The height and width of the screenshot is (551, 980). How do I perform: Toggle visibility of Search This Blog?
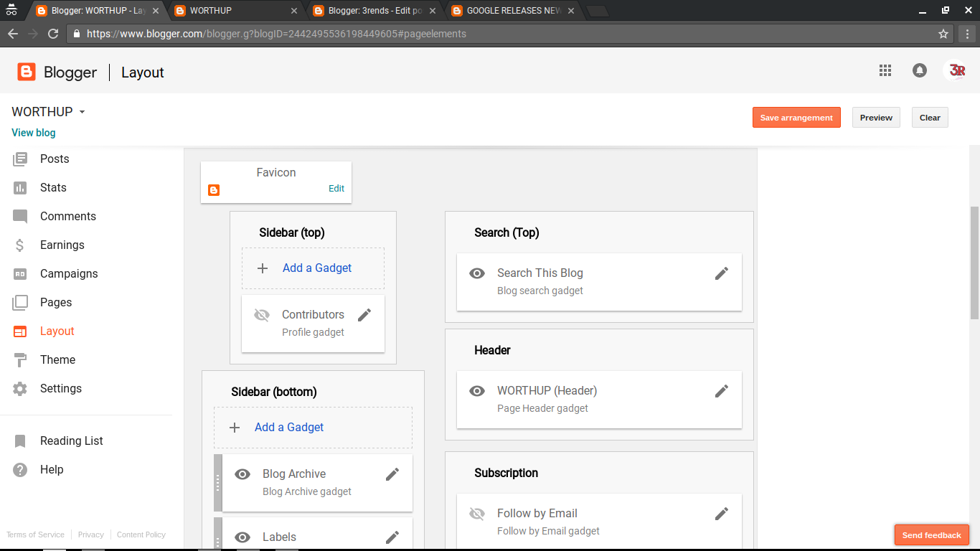[477, 273]
